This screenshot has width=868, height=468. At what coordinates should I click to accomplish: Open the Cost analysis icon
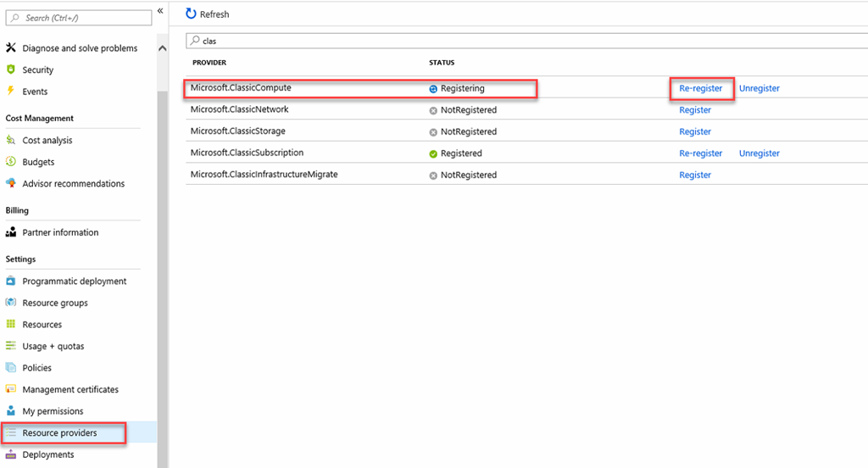coord(10,140)
